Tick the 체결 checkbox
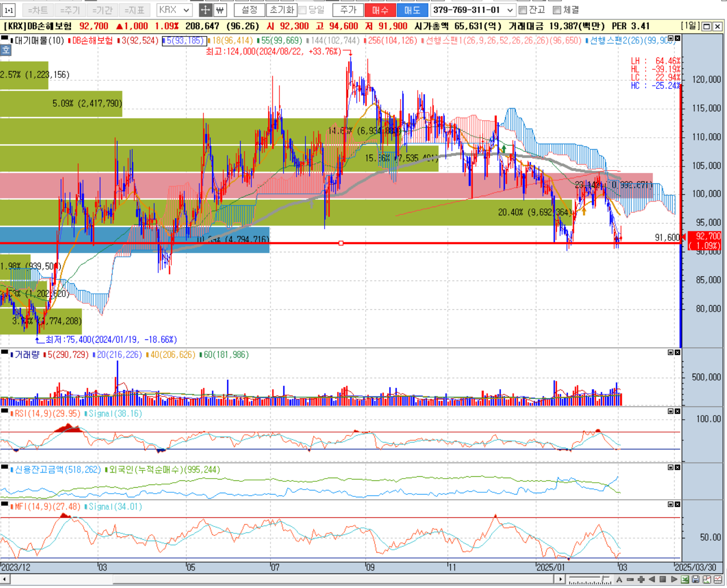This screenshot has height=588, width=727. (x=557, y=10)
